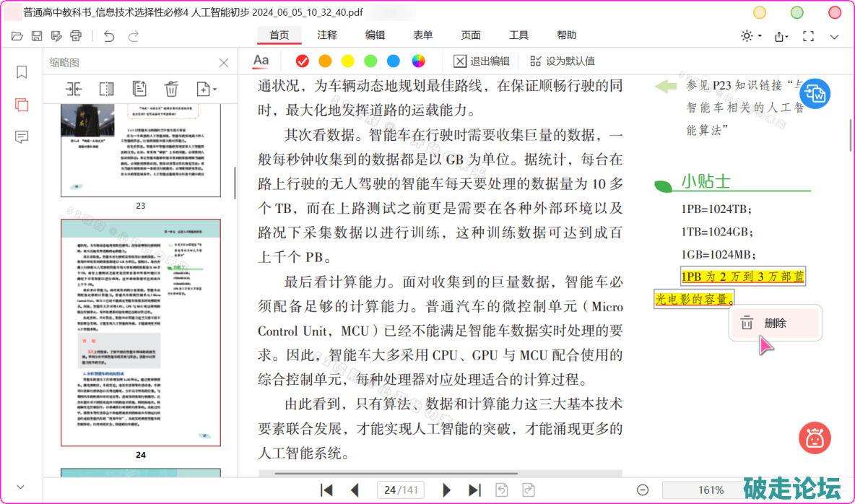Select the page 24 thumbnail
Image resolution: width=855 pixels, height=504 pixels.
pyautogui.click(x=141, y=333)
